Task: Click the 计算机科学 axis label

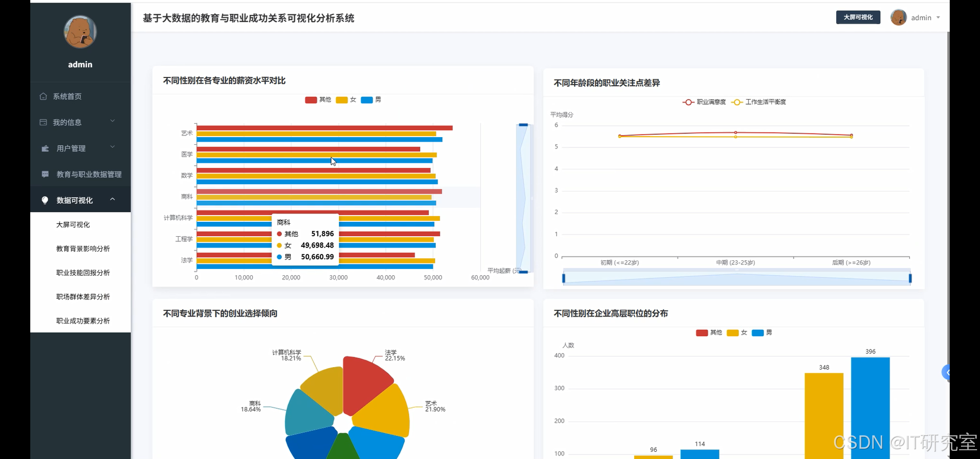Action: [178, 218]
